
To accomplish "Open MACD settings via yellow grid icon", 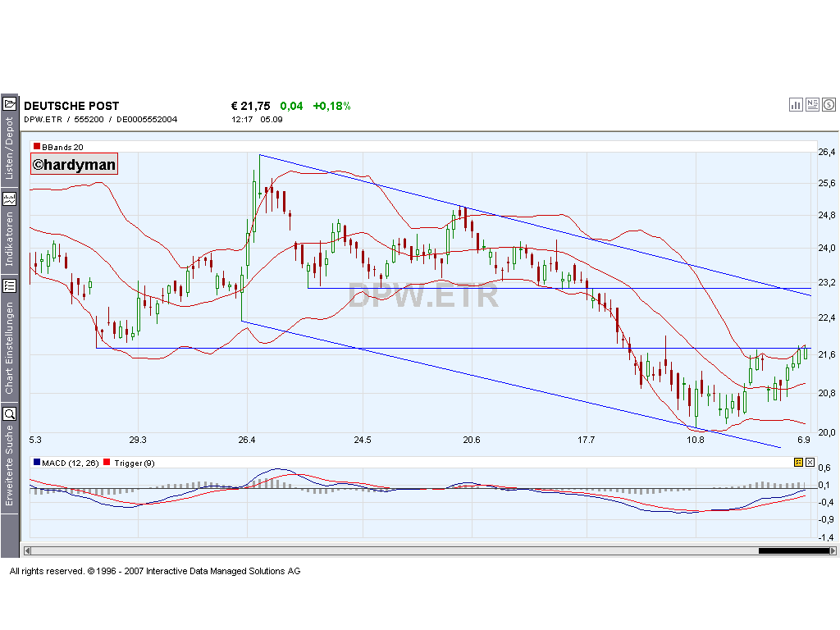I will 797,463.
